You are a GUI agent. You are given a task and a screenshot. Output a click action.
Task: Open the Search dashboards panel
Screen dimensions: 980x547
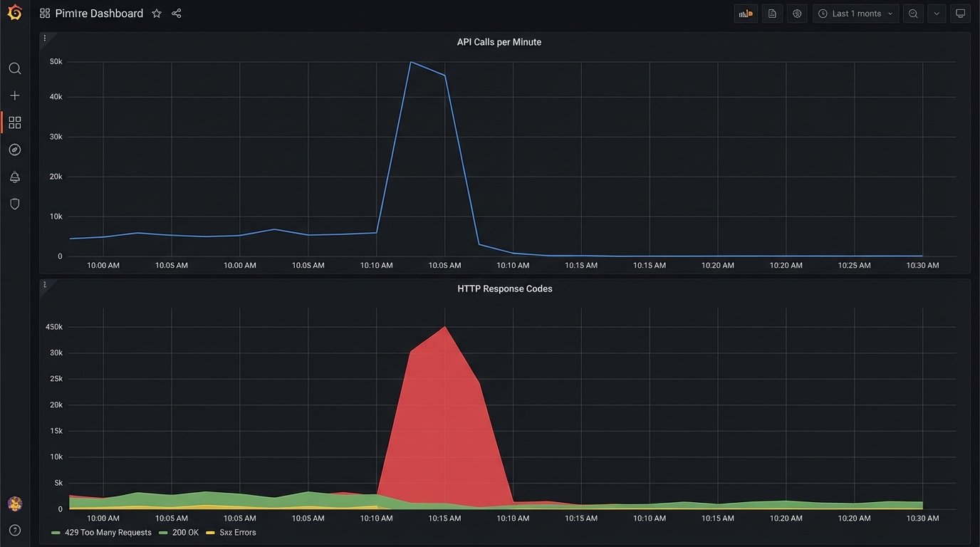point(15,68)
